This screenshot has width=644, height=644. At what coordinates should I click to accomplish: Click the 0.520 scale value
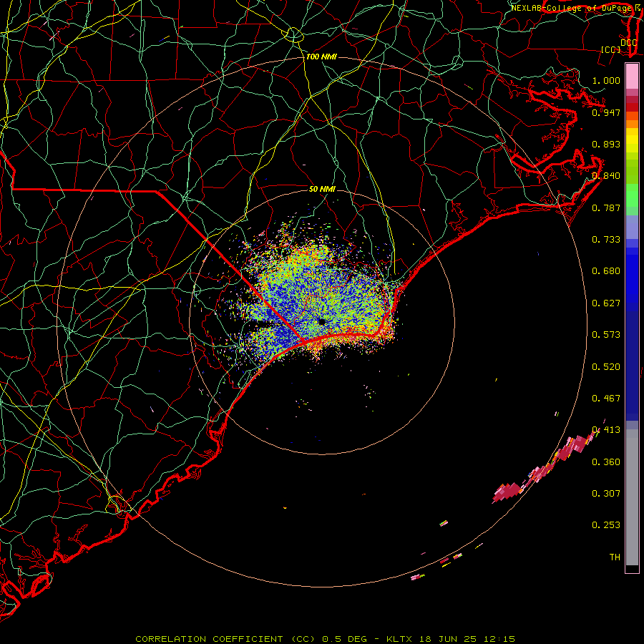[606, 367]
